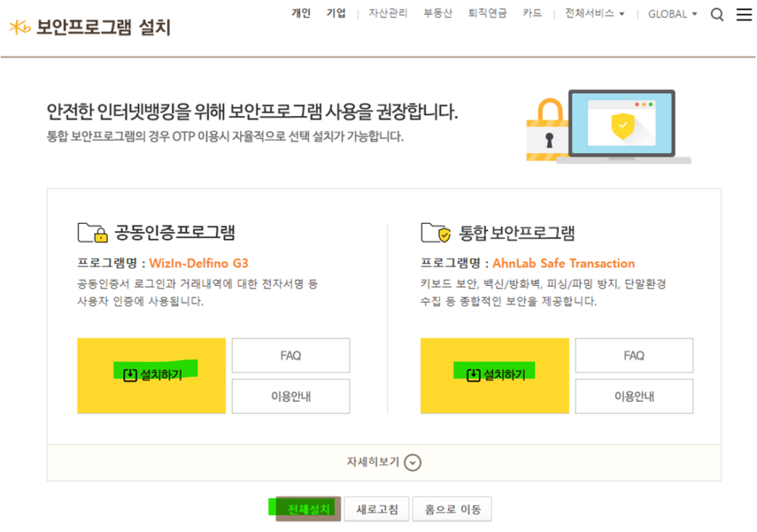Viewport: 757px width, 532px height.
Task: Open FAQ for 공동인증프로그램
Action: click(291, 355)
